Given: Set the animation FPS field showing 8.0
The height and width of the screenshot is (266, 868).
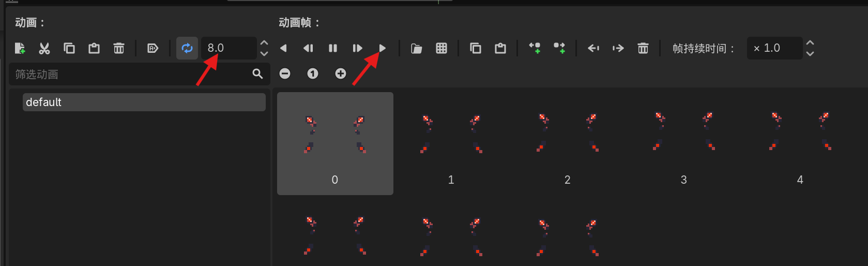Looking at the screenshot, I should coord(229,48).
